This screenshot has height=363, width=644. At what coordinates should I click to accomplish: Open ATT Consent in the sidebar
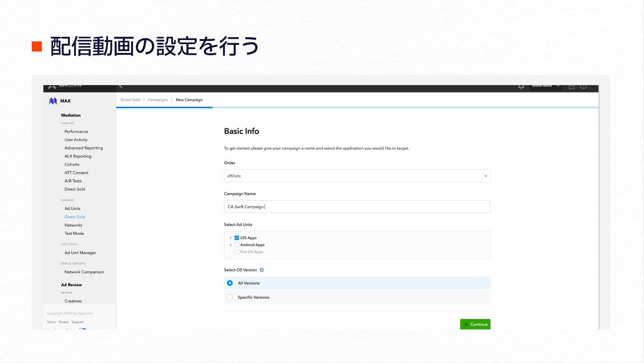[76, 173]
